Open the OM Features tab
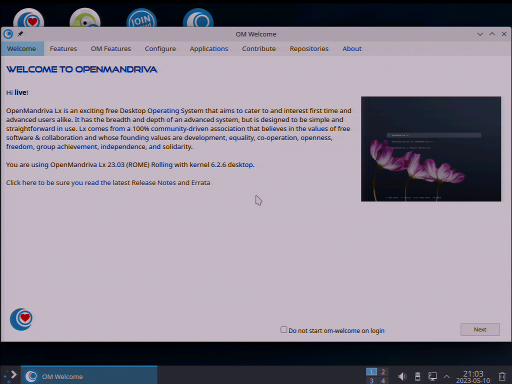The width and height of the screenshot is (512, 384). tap(111, 49)
